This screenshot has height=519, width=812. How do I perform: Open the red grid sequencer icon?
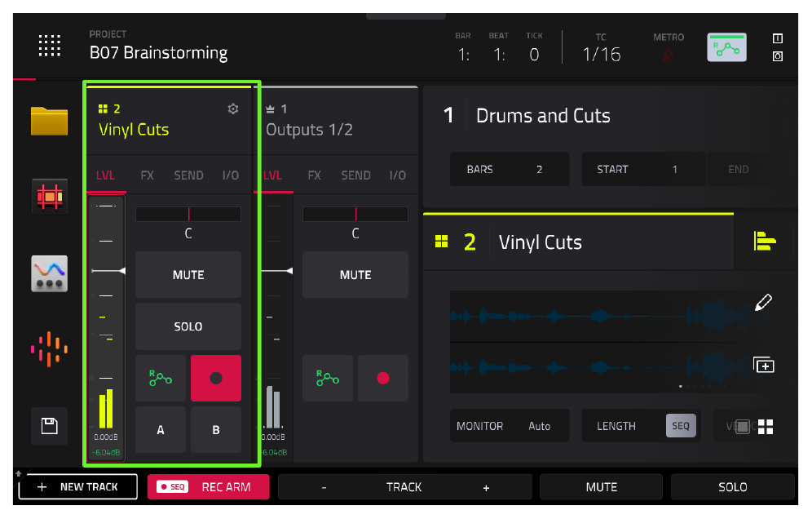coord(49,196)
